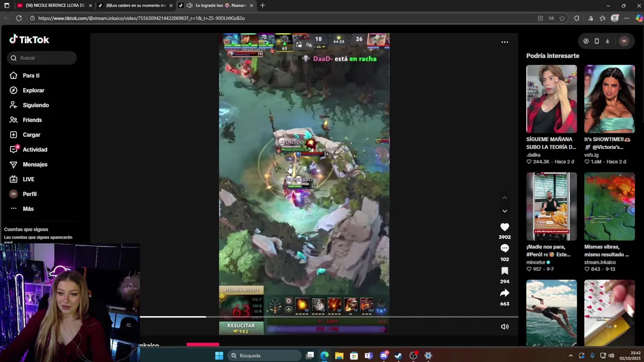Open the TikTok logo home link
This screenshot has width=644, height=362.
click(x=29, y=40)
